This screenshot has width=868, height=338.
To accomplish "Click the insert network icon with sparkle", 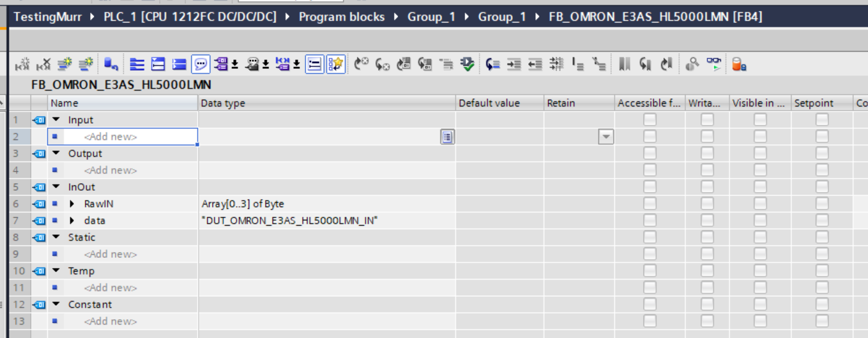I will [x=22, y=64].
